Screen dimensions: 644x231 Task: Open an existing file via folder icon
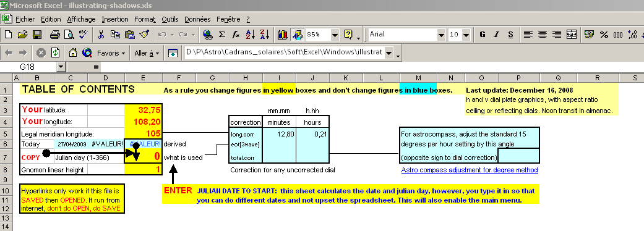point(23,35)
